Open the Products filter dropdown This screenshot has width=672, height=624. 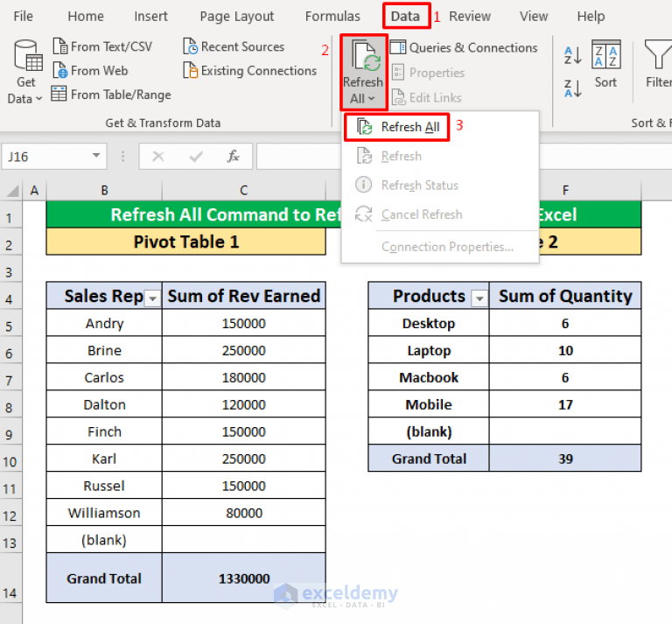click(x=479, y=298)
